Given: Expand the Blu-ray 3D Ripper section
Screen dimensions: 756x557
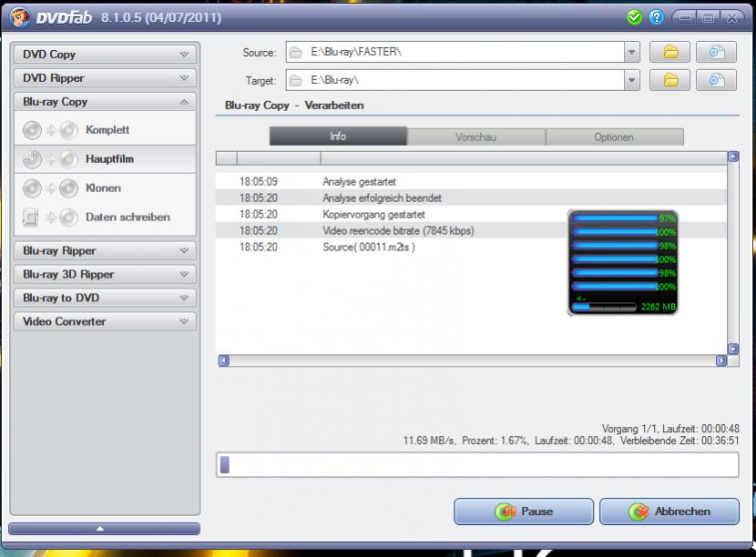Looking at the screenshot, I should (x=105, y=274).
